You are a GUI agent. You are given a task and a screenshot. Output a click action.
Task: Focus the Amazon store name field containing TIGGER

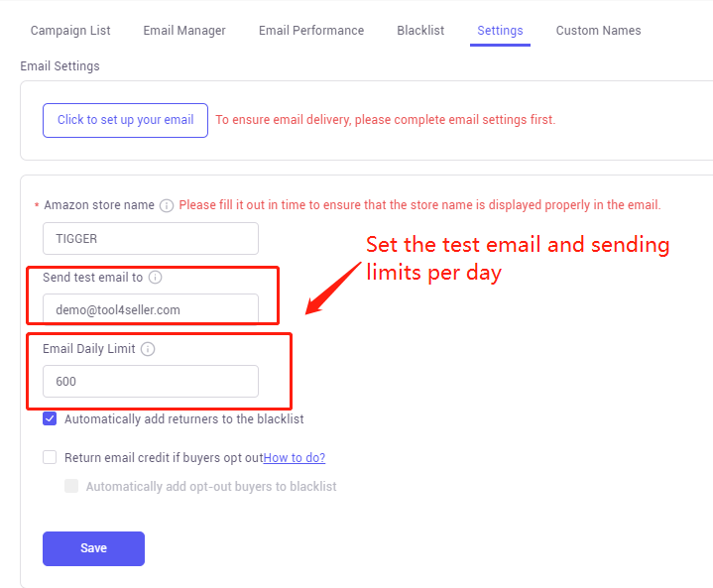coord(151,238)
